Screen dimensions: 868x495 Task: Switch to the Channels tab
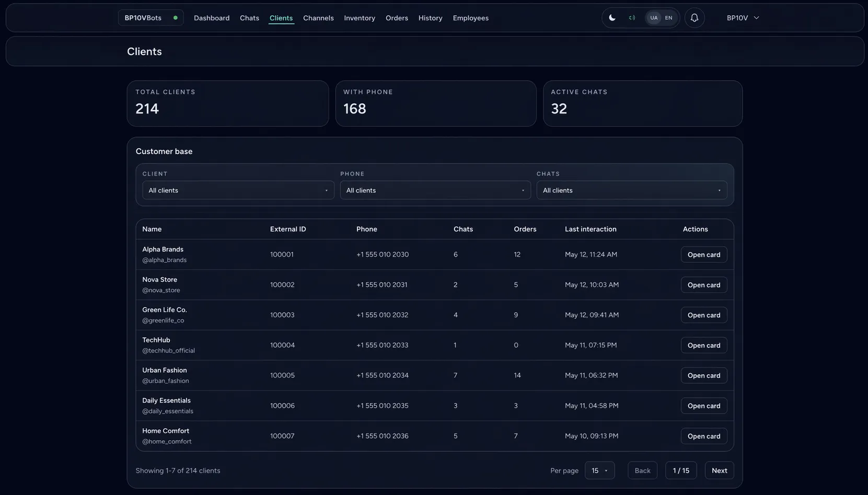pyautogui.click(x=318, y=18)
